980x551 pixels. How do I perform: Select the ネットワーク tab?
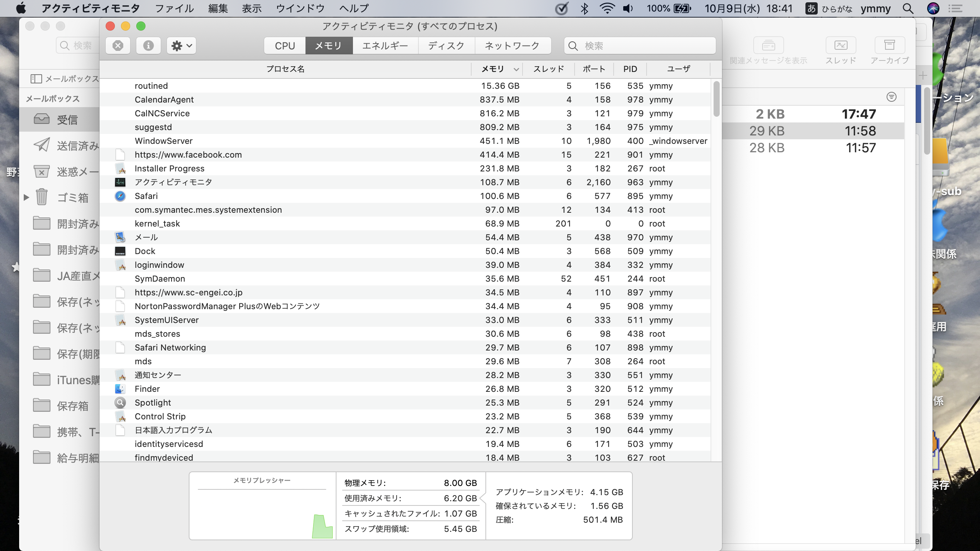coord(512,46)
